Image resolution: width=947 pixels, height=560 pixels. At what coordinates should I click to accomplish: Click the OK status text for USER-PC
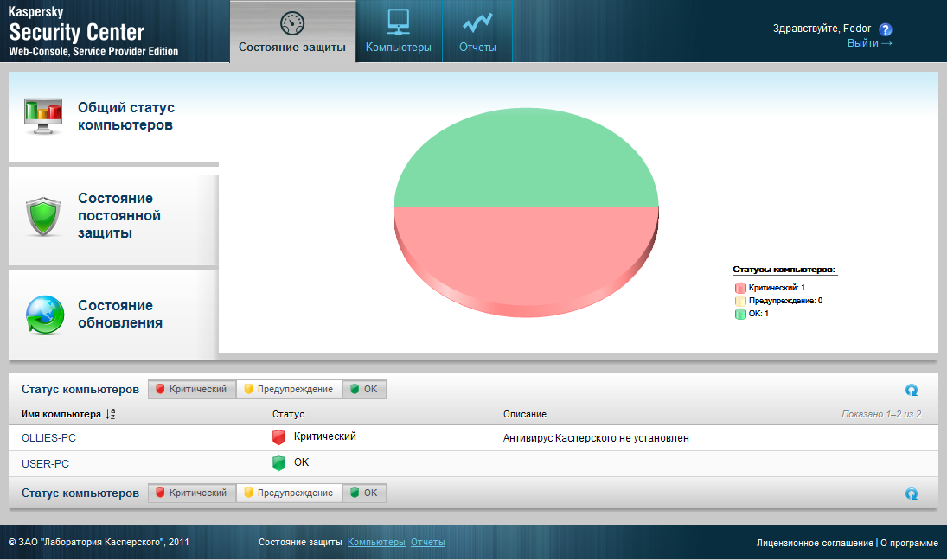click(301, 462)
